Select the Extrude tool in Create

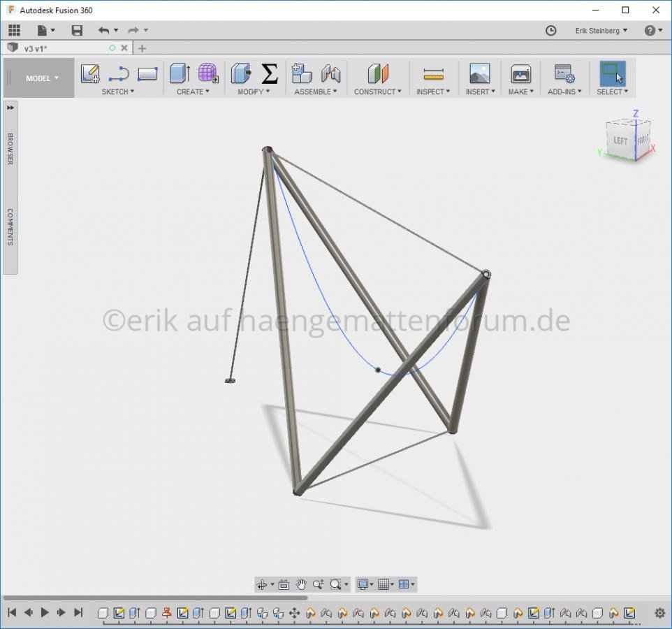pos(180,73)
